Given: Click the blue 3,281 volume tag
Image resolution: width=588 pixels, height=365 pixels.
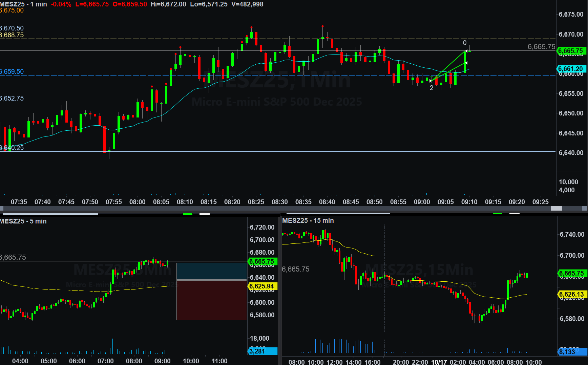Looking at the screenshot, I should point(262,351).
